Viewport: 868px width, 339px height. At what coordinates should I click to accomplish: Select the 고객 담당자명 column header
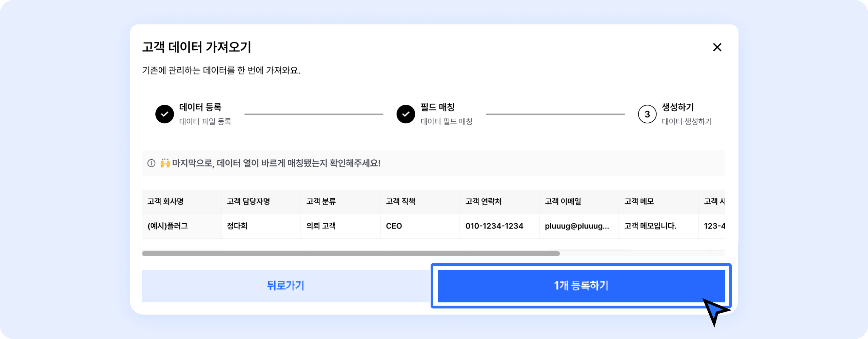coord(248,201)
